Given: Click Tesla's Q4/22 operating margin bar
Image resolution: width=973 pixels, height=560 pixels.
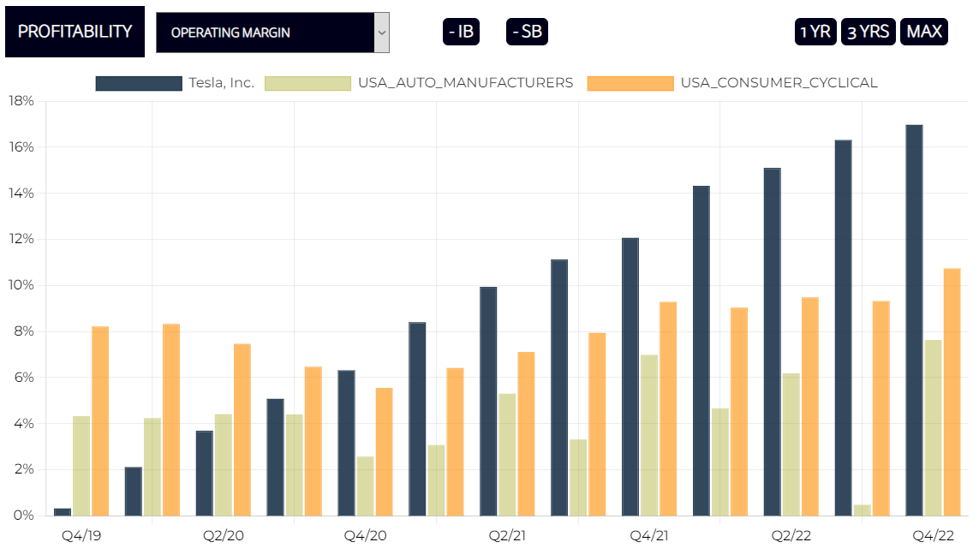Looking at the screenshot, I should (914, 320).
